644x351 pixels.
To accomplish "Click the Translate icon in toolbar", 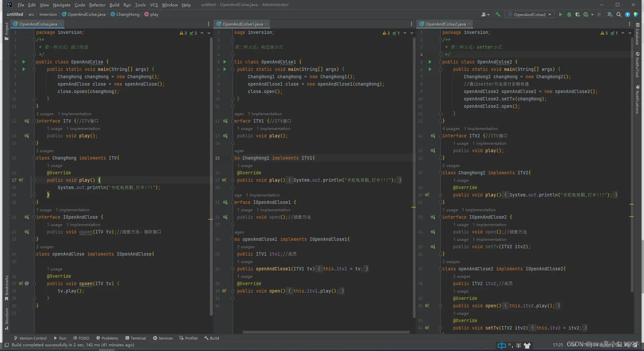I will (610, 14).
